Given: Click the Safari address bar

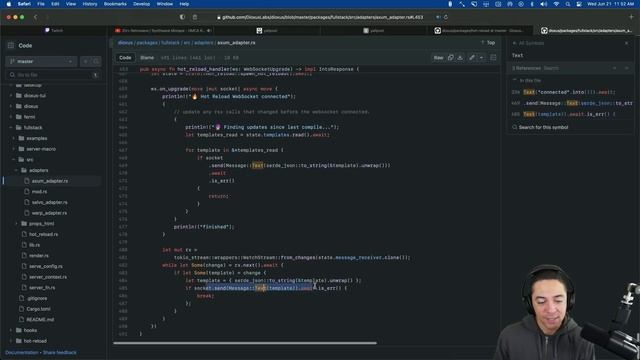Looking at the screenshot, I should coord(320,17).
